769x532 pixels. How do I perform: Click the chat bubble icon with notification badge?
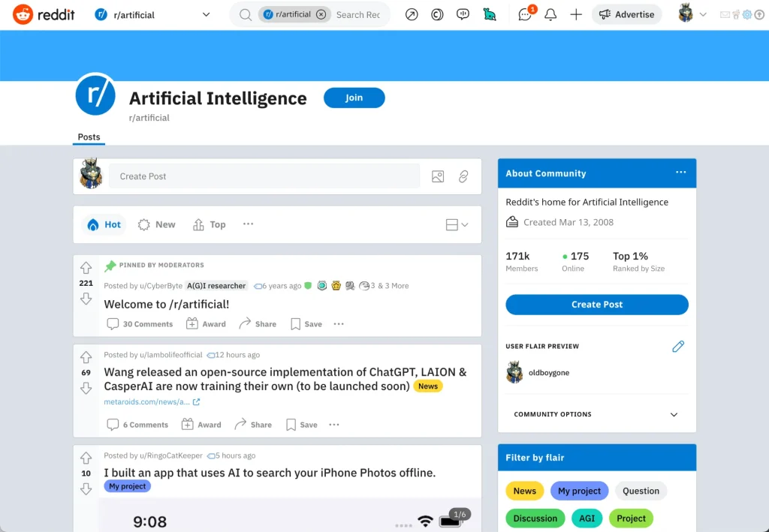pos(525,15)
